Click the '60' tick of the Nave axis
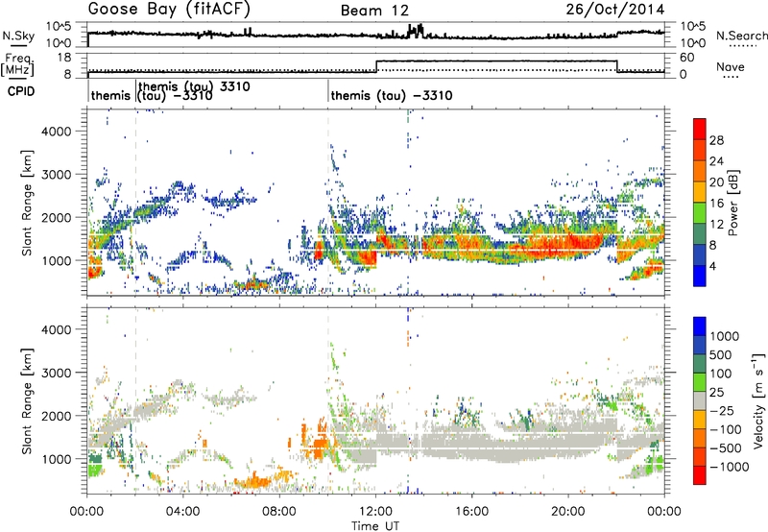The width and height of the screenshot is (768, 532). (x=687, y=58)
